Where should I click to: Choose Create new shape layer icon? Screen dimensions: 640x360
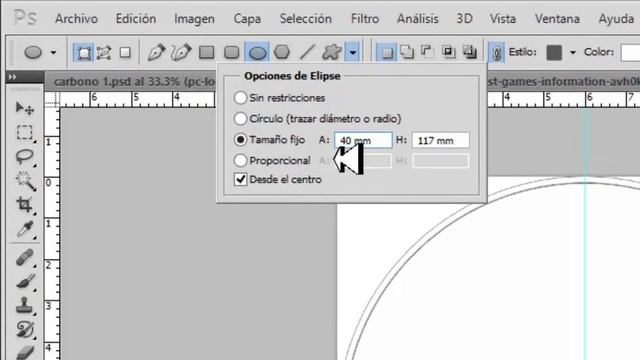pyautogui.click(x=386, y=53)
